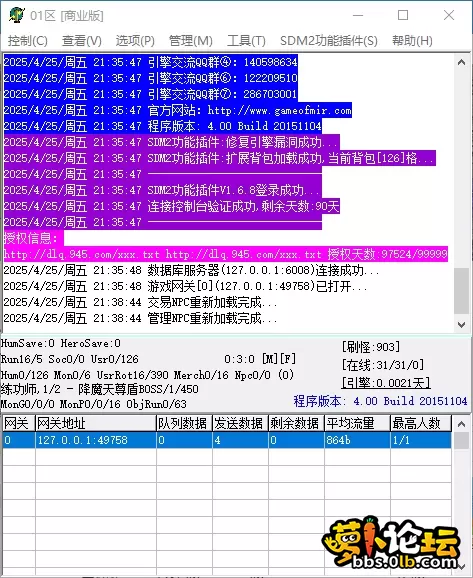Image resolution: width=473 pixels, height=578 pixels.
Task: Click the [在线:31/31/0] status label
Action: 383,365
